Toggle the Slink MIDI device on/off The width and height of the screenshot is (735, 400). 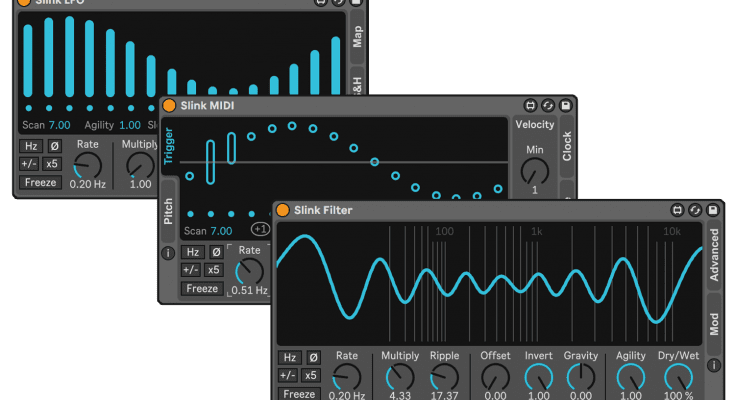[x=169, y=106]
